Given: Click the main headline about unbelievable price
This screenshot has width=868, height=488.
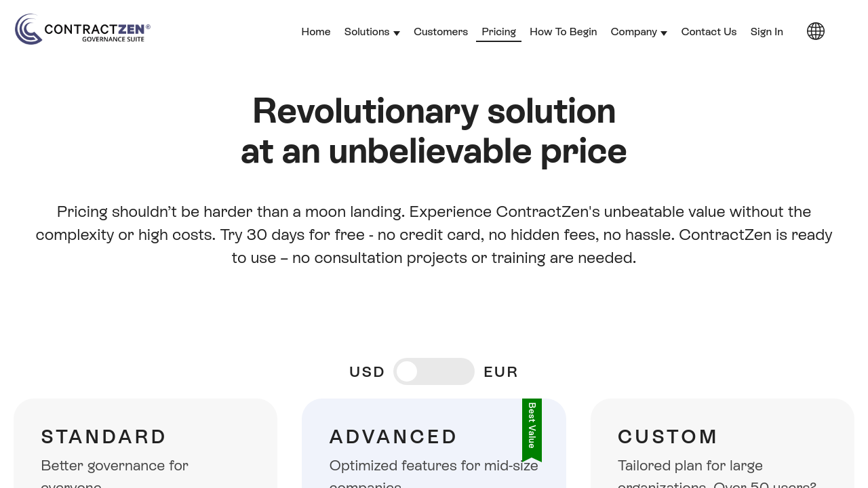Looking at the screenshot, I should (x=434, y=131).
